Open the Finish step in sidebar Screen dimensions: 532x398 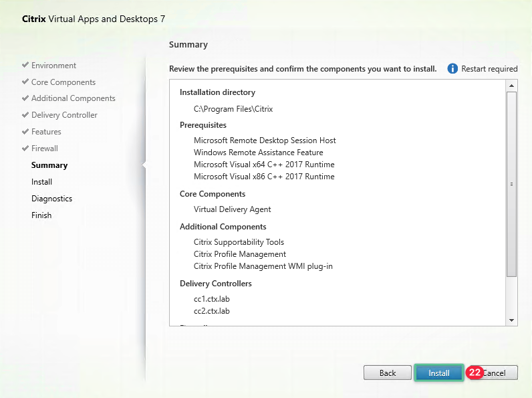pos(41,215)
